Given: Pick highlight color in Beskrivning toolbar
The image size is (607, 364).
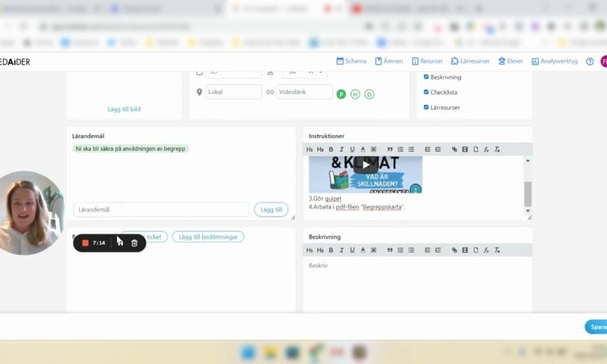Looking at the screenshot, I should coord(373,250).
